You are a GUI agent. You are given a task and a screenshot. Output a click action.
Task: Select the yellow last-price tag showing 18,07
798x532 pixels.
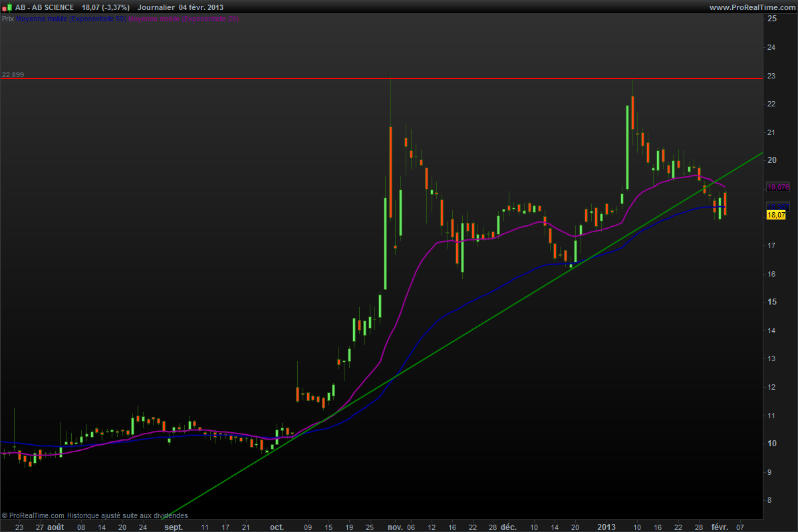[777, 215]
